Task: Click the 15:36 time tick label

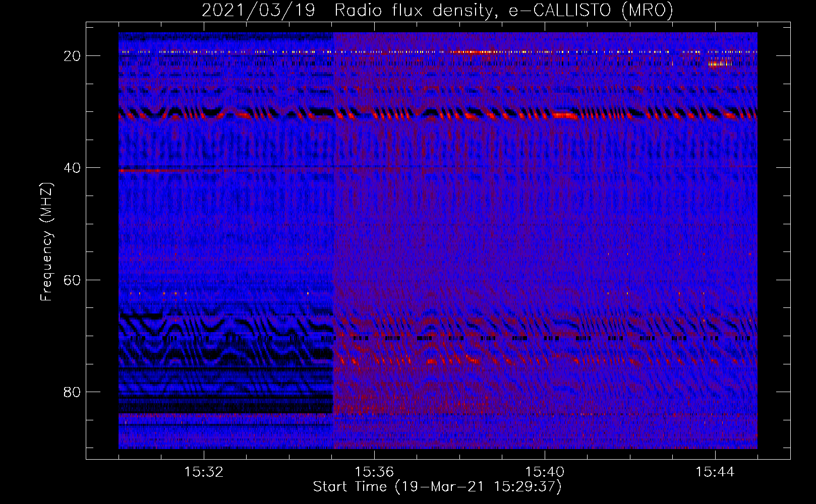Action: pos(374,472)
